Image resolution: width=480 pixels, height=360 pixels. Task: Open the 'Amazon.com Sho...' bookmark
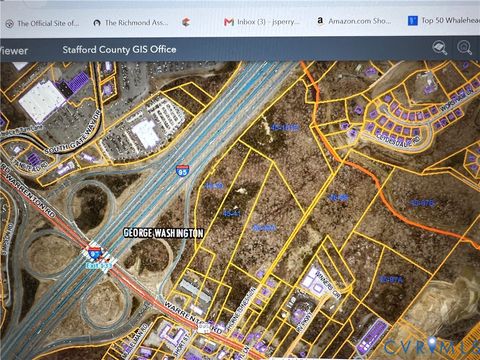pyautogui.click(x=354, y=21)
